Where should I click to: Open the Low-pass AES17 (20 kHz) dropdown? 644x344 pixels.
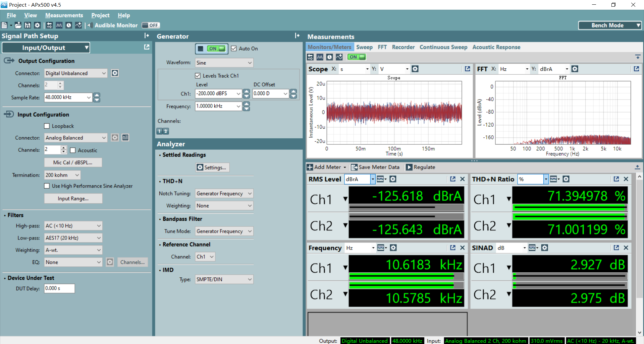[x=73, y=238]
